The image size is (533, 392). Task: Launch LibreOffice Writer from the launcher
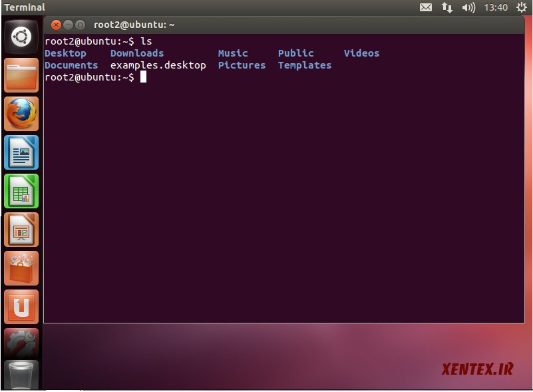pyautogui.click(x=22, y=152)
